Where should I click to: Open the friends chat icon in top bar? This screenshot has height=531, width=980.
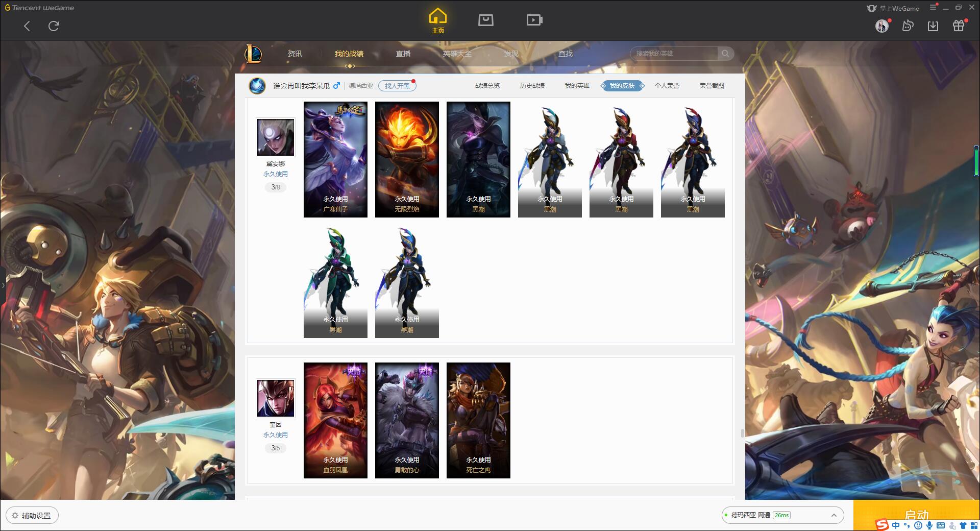click(x=908, y=26)
